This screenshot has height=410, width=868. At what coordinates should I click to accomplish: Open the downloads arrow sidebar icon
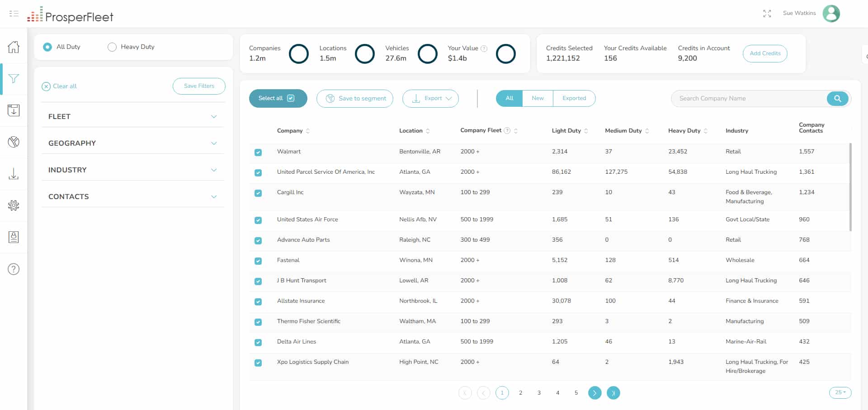[14, 174]
